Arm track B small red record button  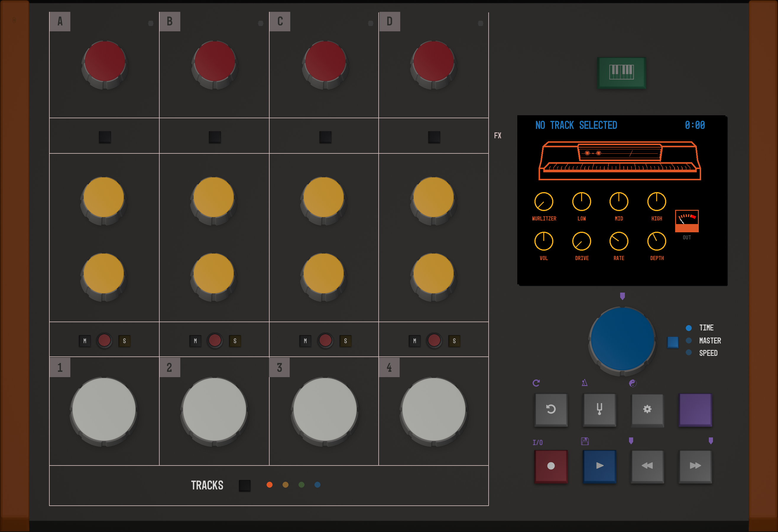coord(215,340)
